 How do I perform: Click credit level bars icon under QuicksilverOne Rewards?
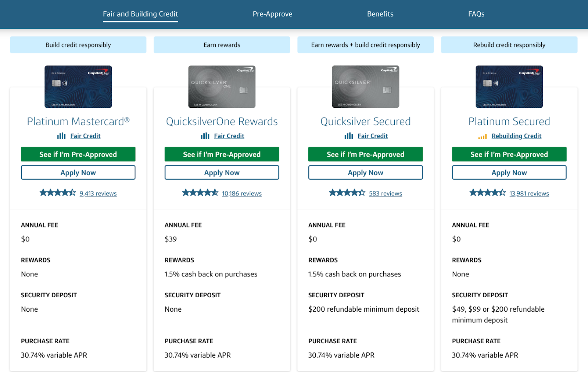tap(205, 136)
